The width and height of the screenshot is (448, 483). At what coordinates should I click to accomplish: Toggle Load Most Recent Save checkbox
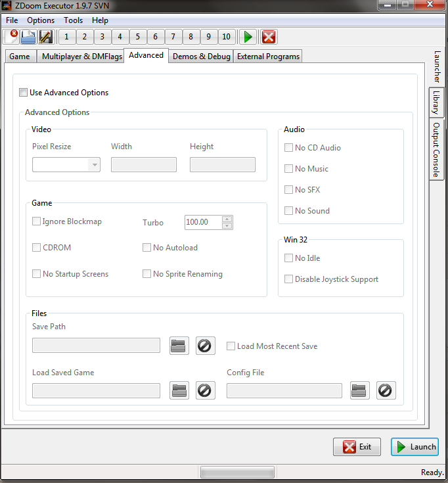[x=231, y=346]
